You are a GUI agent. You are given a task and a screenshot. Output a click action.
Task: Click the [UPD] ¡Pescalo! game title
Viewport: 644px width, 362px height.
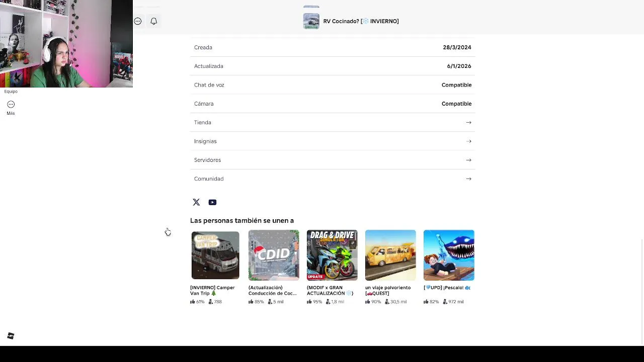coord(447,288)
